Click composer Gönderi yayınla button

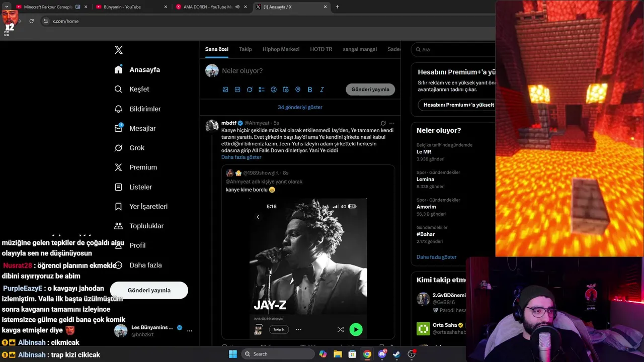tap(370, 89)
